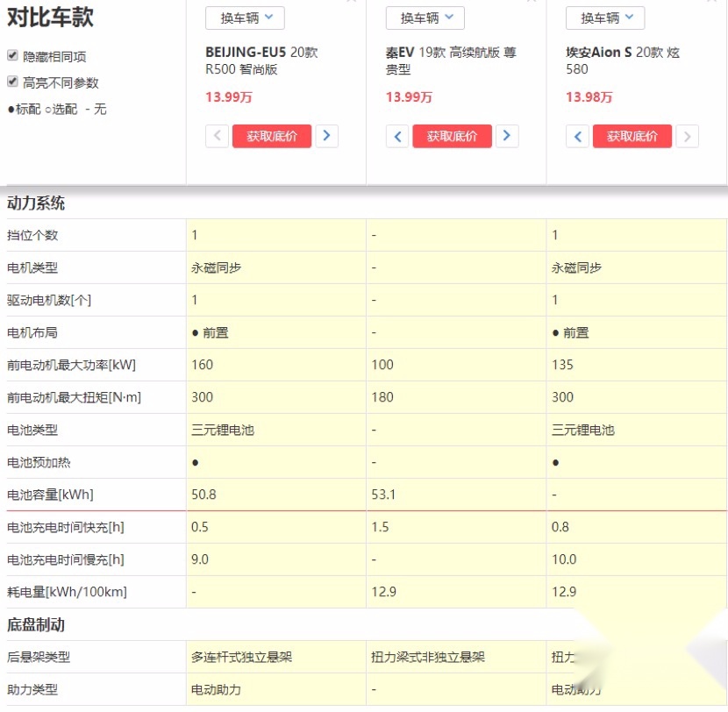Click the 160 max power value

tap(202, 365)
